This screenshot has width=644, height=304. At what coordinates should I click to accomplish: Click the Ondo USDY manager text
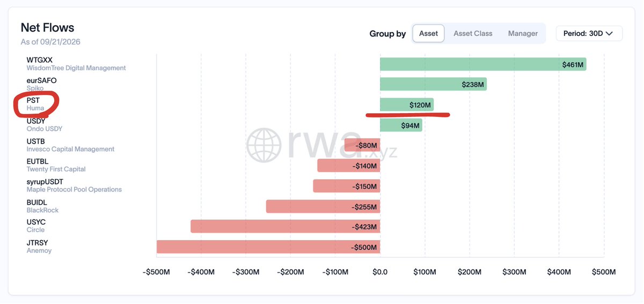click(x=45, y=129)
